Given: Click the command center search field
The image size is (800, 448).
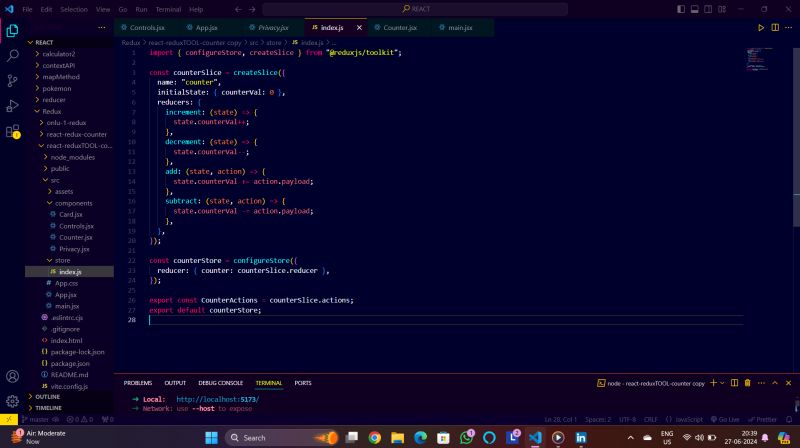Looking at the screenshot, I should [x=415, y=9].
